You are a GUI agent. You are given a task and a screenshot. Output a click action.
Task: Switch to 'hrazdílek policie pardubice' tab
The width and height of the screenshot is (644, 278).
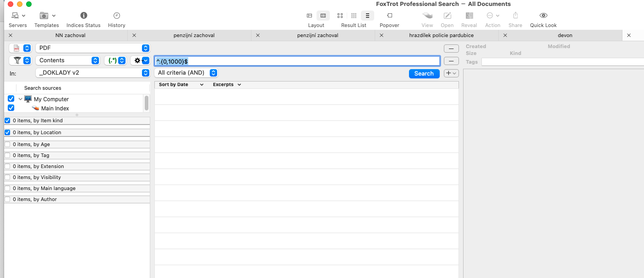tap(441, 35)
